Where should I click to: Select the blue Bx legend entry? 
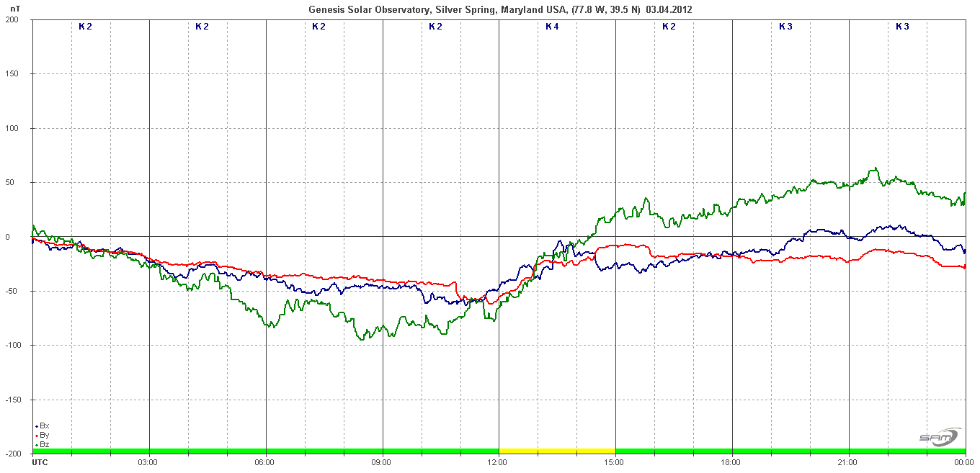[x=43, y=425]
